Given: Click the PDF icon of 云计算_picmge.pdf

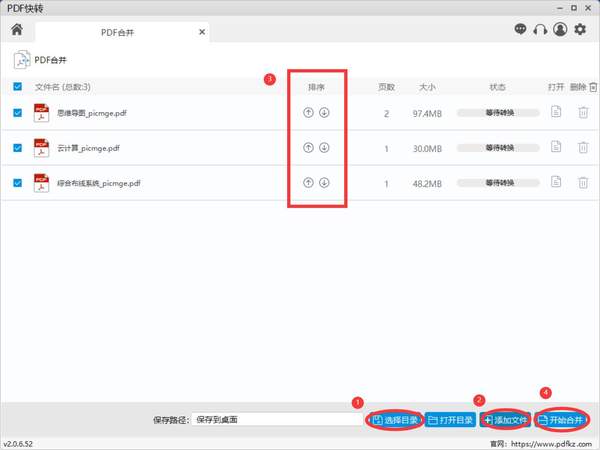Looking at the screenshot, I should 41,148.
